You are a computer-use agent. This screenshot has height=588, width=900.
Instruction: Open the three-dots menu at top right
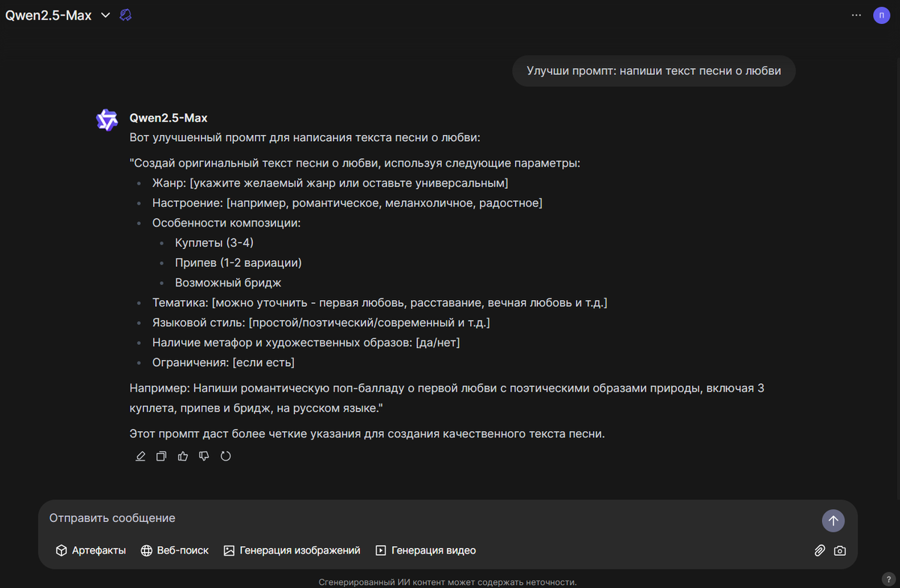(x=856, y=15)
